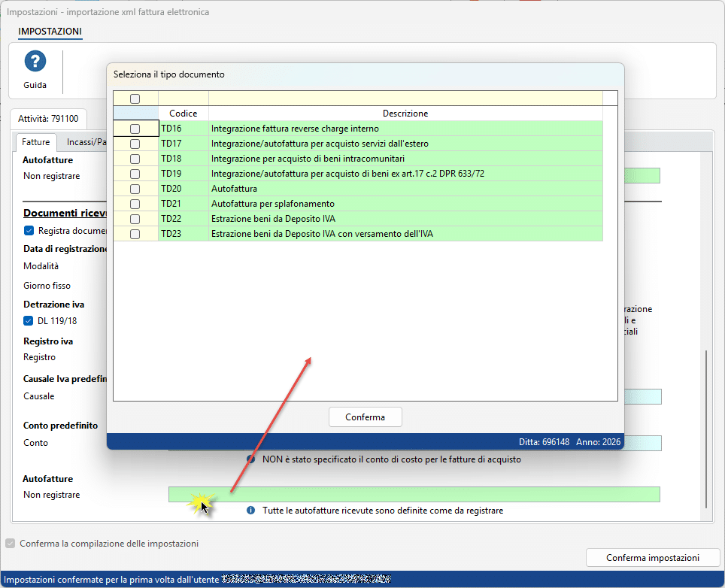Viewport: 725px width, 588px height.
Task: Click the Codice column header
Action: click(x=183, y=114)
